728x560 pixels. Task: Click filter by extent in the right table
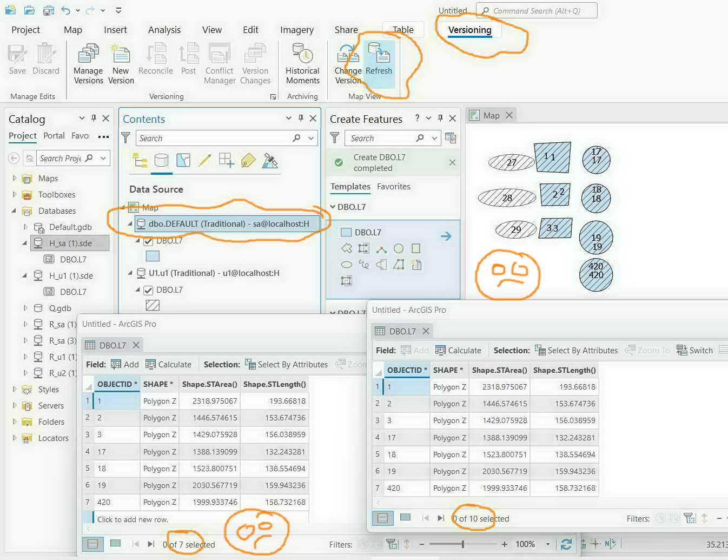[689, 518]
